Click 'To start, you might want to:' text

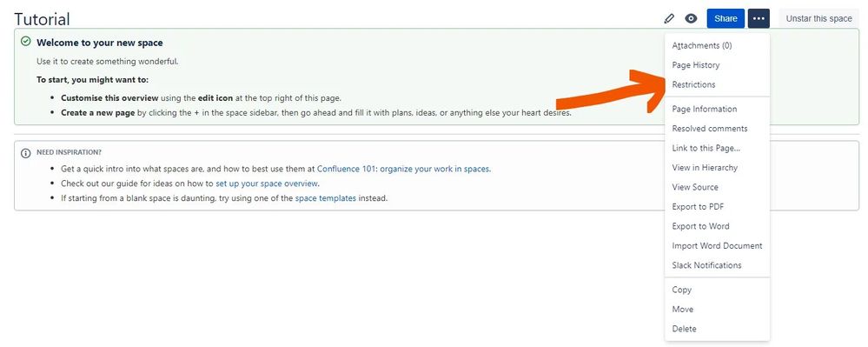click(92, 79)
